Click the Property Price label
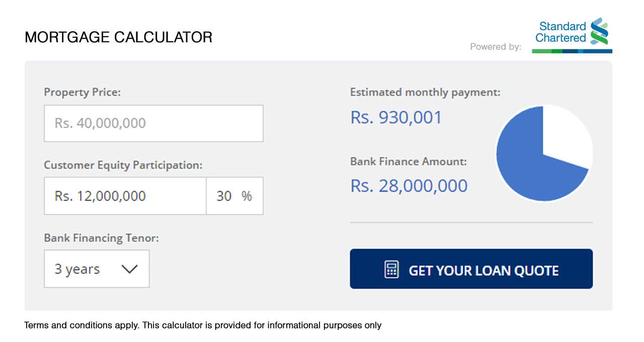Viewport: 644px width, 342px height. click(x=83, y=93)
